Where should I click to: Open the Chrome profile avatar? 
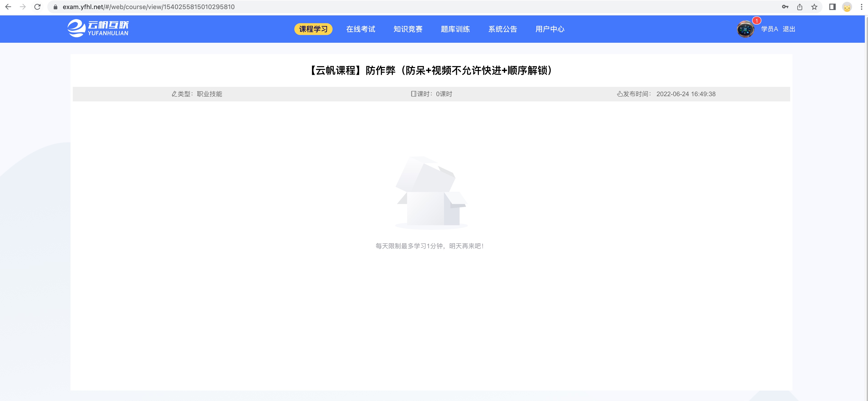coord(847,7)
